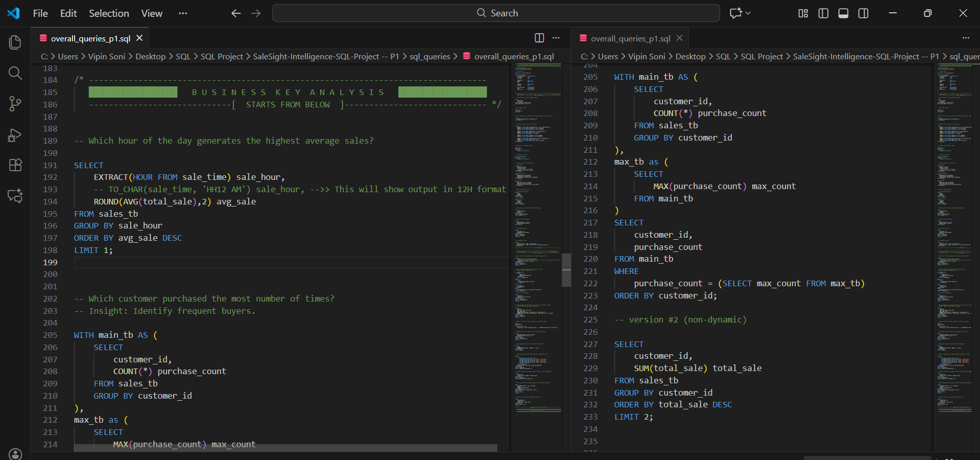Image resolution: width=980 pixels, height=460 pixels.
Task: Open the Selection menu
Action: point(109,13)
